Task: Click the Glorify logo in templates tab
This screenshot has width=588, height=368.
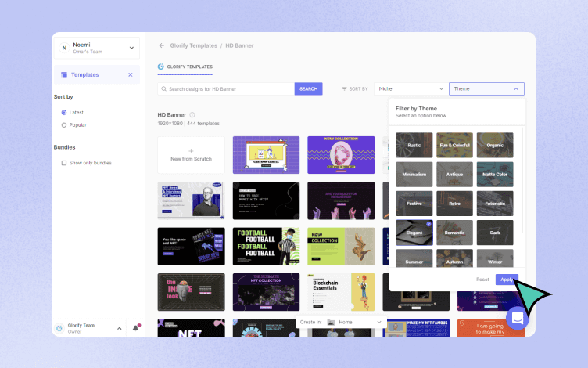Action: click(160, 67)
